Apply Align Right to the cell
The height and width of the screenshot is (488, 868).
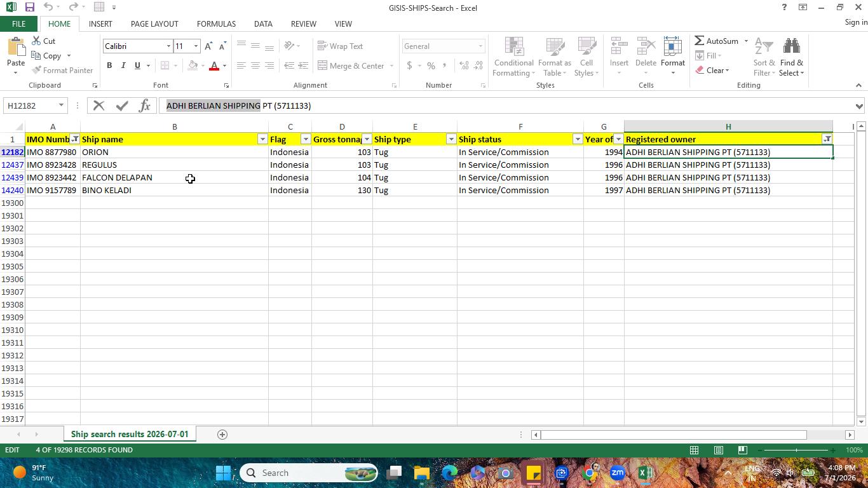click(269, 65)
